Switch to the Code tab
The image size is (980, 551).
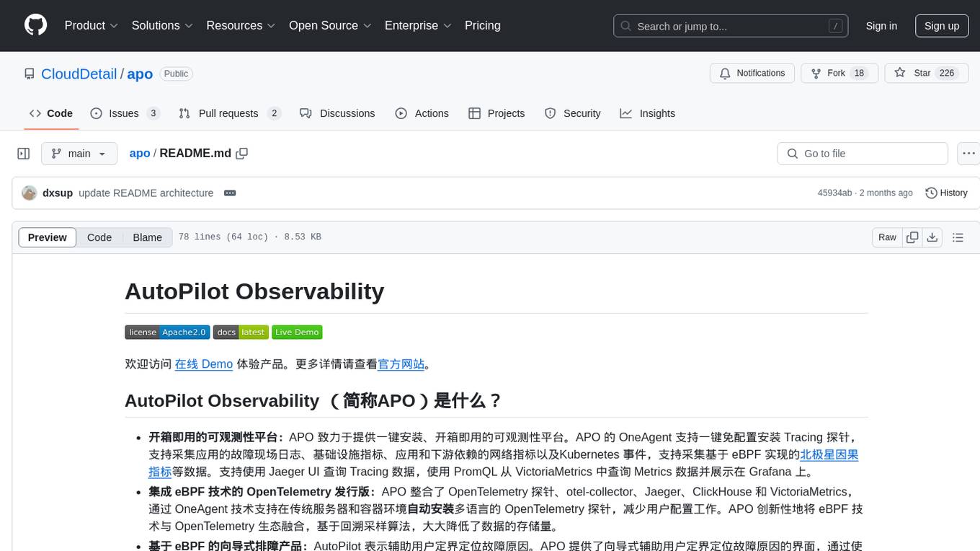point(51,113)
